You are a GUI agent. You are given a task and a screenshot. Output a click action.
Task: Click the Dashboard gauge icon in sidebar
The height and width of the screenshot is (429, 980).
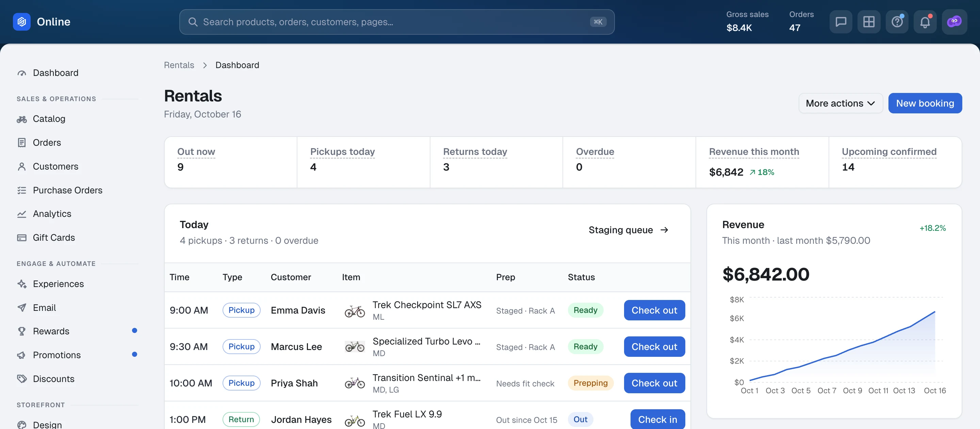[x=22, y=73]
